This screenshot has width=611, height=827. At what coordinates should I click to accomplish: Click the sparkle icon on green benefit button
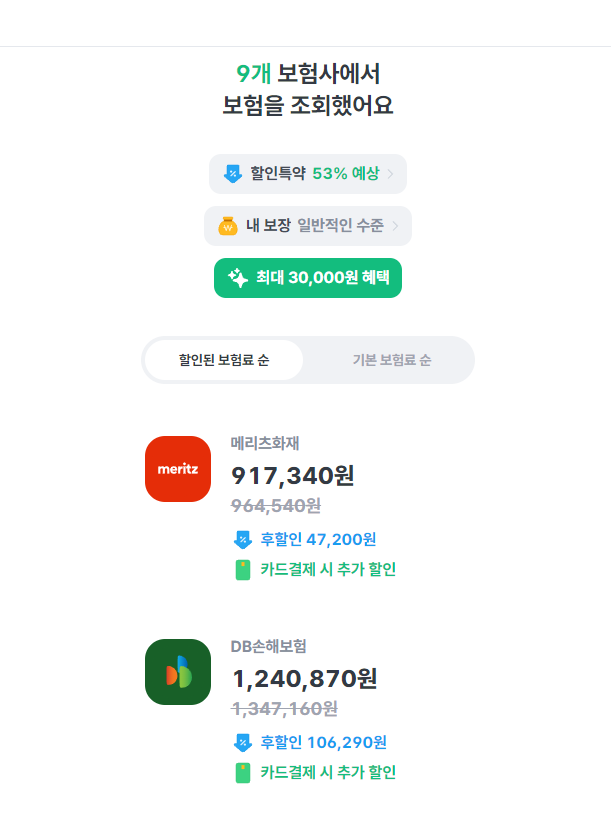238,277
